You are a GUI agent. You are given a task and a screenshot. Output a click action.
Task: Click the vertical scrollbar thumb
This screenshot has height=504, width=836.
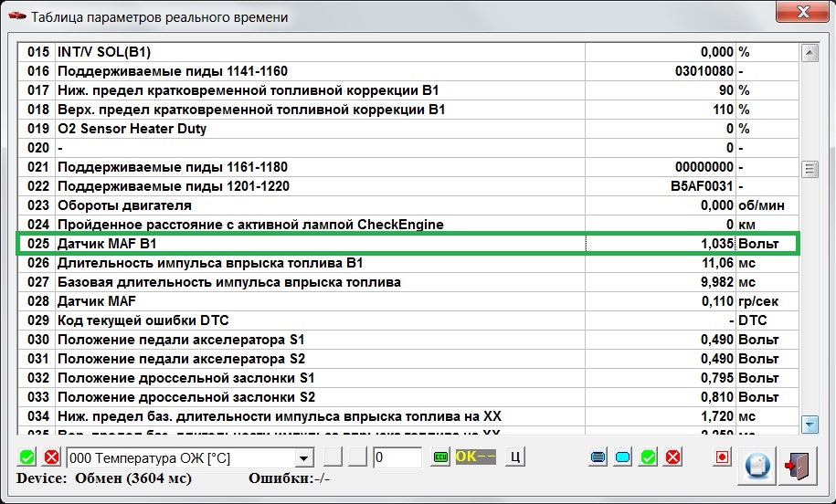point(810,170)
